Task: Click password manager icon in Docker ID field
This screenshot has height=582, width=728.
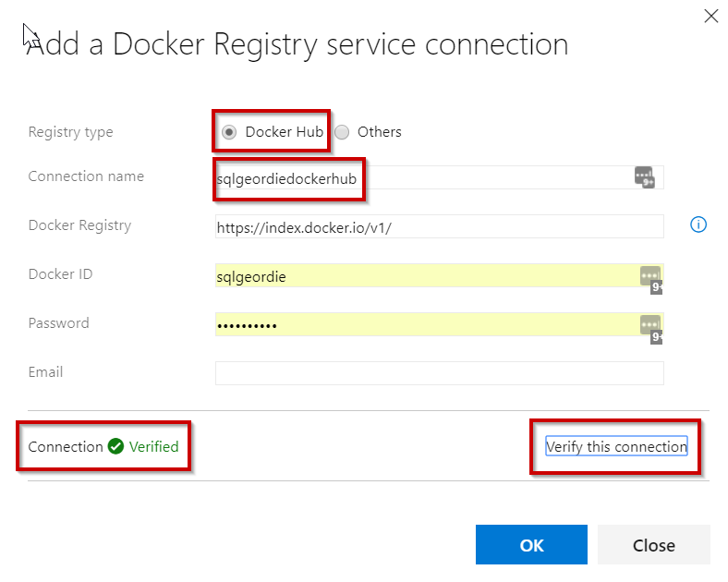Action: 650,276
